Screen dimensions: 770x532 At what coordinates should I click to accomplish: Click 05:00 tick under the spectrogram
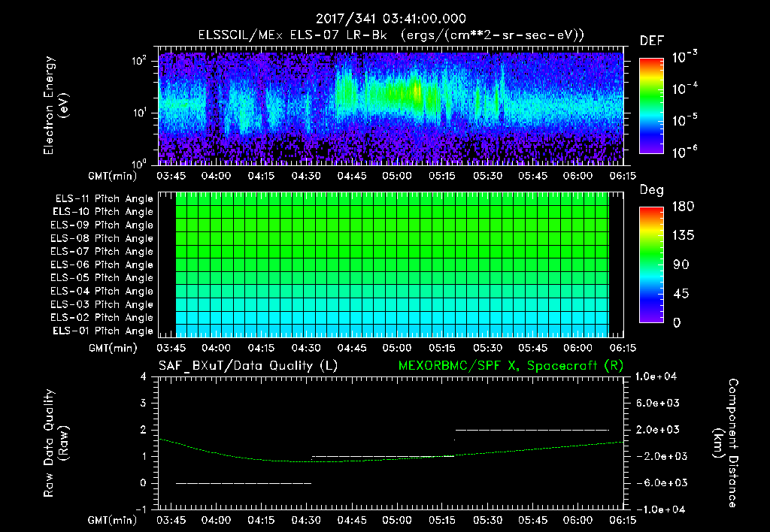pos(397,177)
